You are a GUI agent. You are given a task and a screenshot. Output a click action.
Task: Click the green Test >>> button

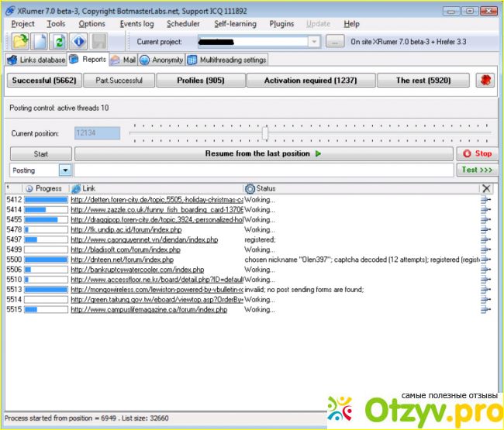(477, 170)
